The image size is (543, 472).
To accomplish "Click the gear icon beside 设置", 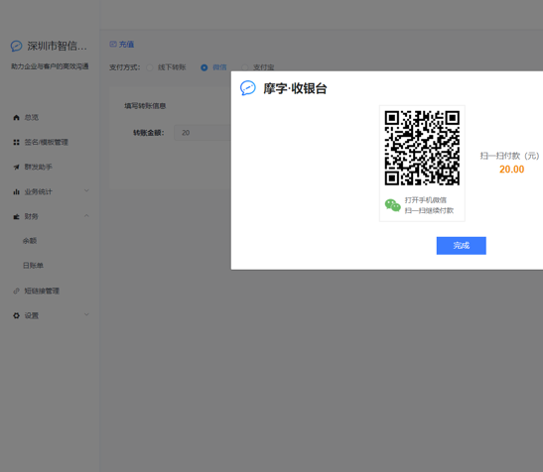I will pos(16,315).
